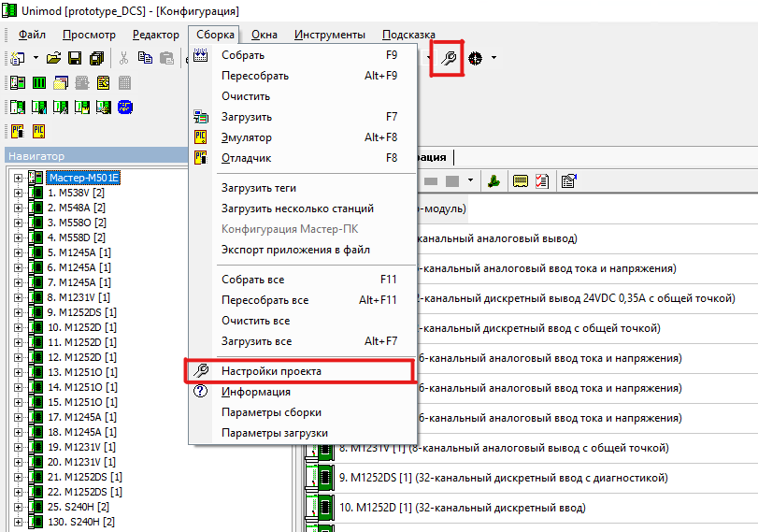Open the dropdown arrow beside New project
The image size is (758, 532).
tap(36, 58)
